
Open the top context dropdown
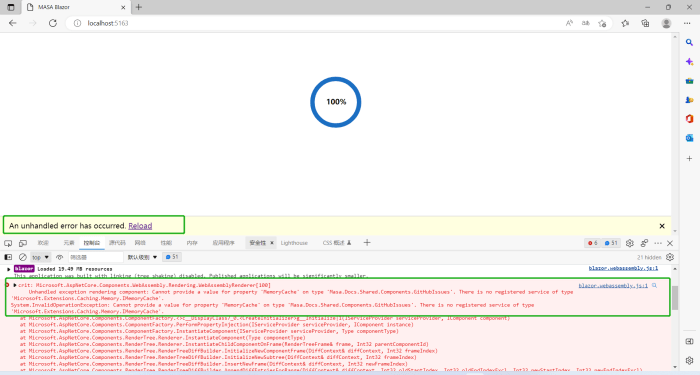click(x=40, y=257)
